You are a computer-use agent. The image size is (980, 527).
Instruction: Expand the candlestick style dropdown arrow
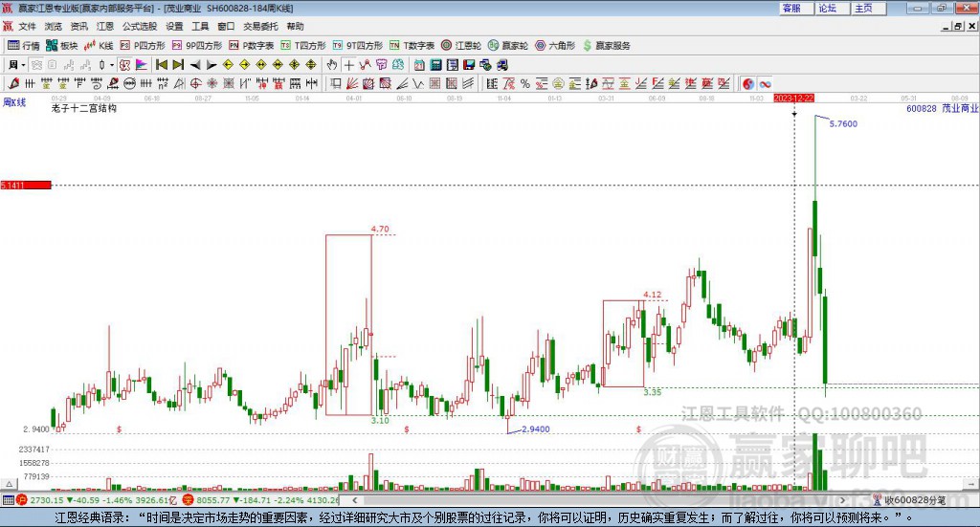[112, 65]
